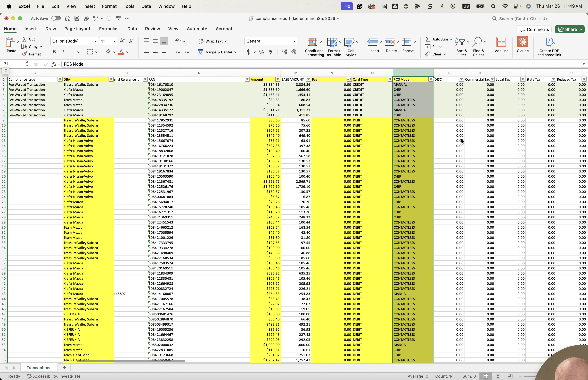588x380 pixels.
Task: Apply italic formatting with the I icon
Action: pyautogui.click(x=63, y=52)
